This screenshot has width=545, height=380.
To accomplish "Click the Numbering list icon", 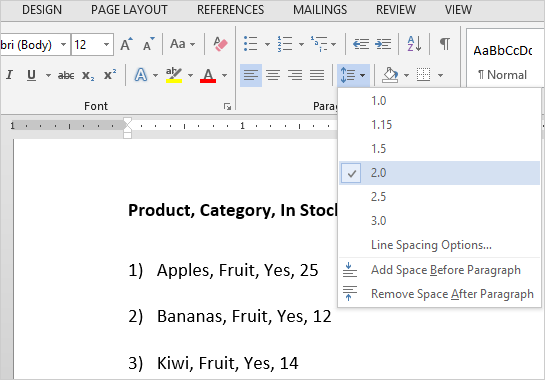I will click(x=285, y=44).
